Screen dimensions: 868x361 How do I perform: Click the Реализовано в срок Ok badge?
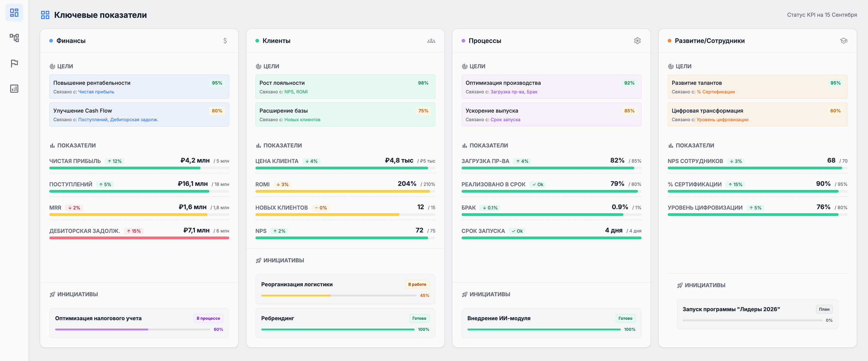pyautogui.click(x=538, y=184)
